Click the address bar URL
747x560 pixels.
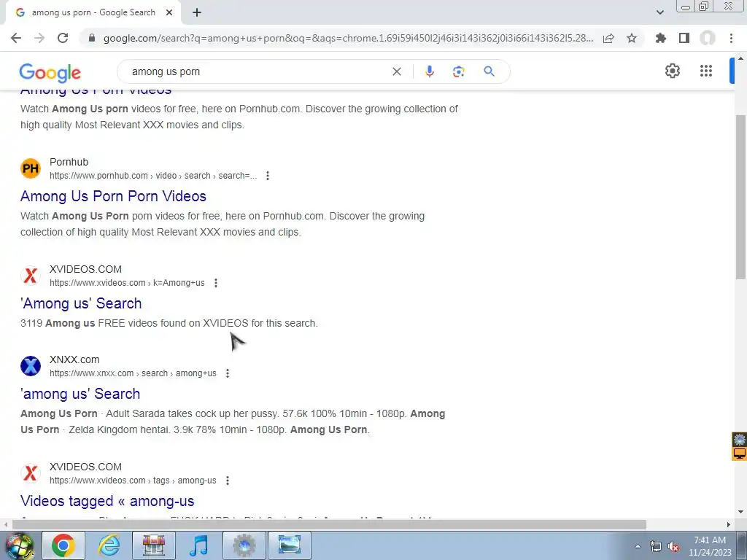pos(348,38)
